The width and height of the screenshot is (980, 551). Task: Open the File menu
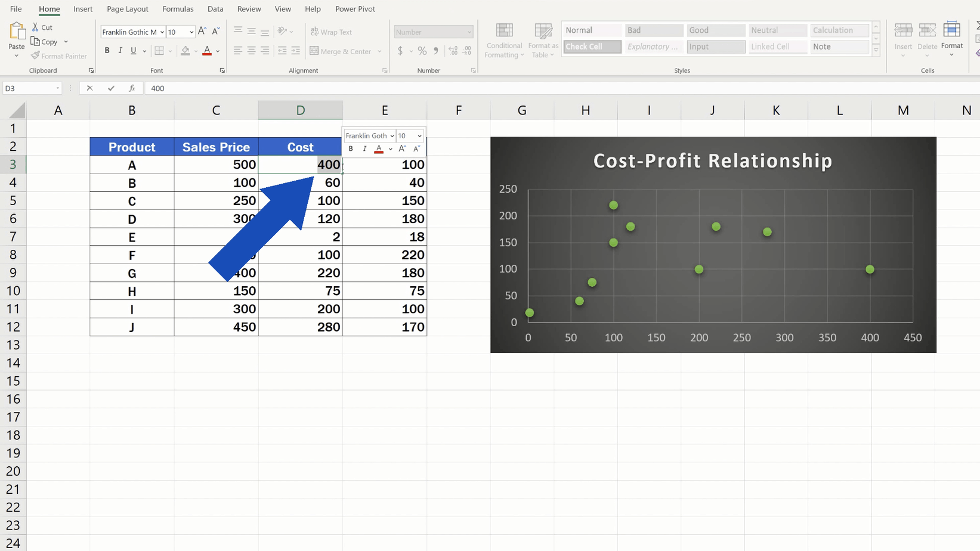coord(16,9)
